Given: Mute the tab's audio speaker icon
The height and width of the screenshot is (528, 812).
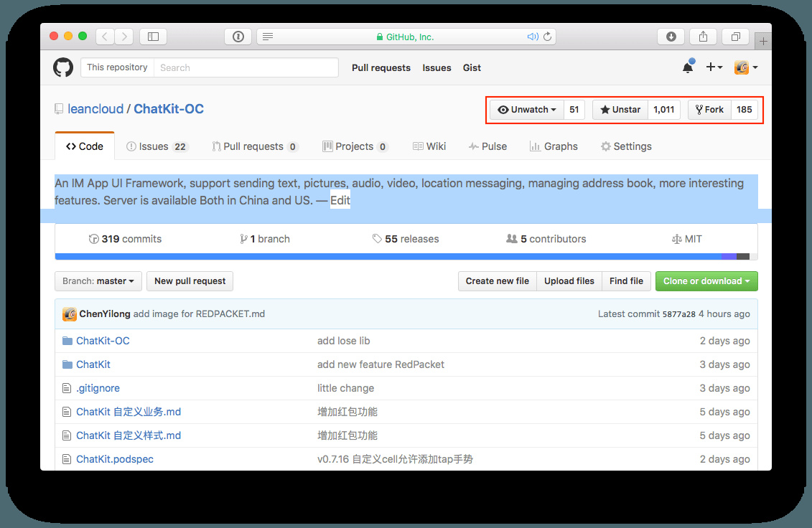Looking at the screenshot, I should pos(532,37).
